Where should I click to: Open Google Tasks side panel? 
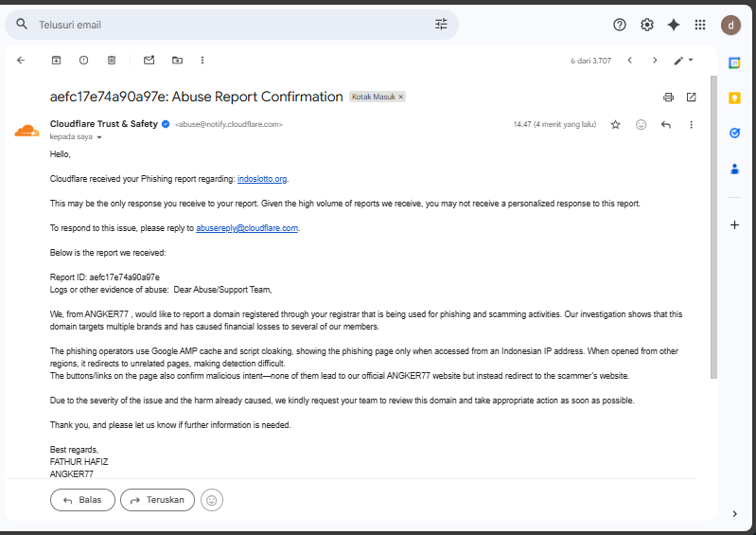tap(734, 134)
